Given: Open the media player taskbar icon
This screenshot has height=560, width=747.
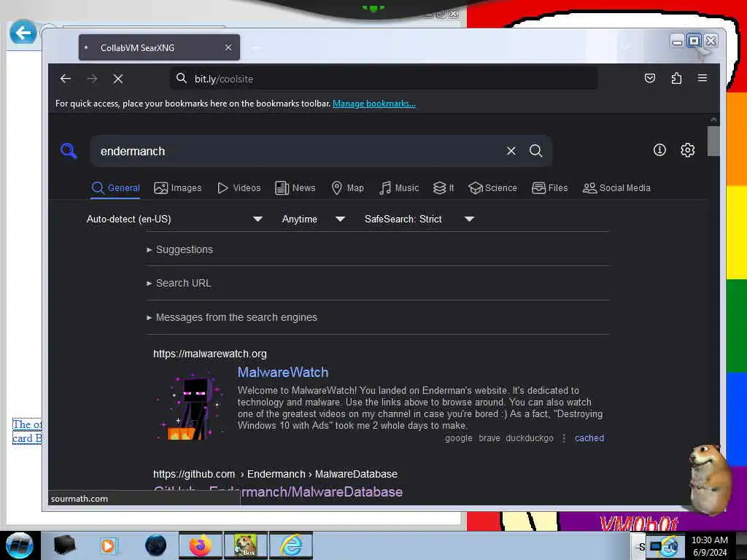Looking at the screenshot, I should point(108,545).
